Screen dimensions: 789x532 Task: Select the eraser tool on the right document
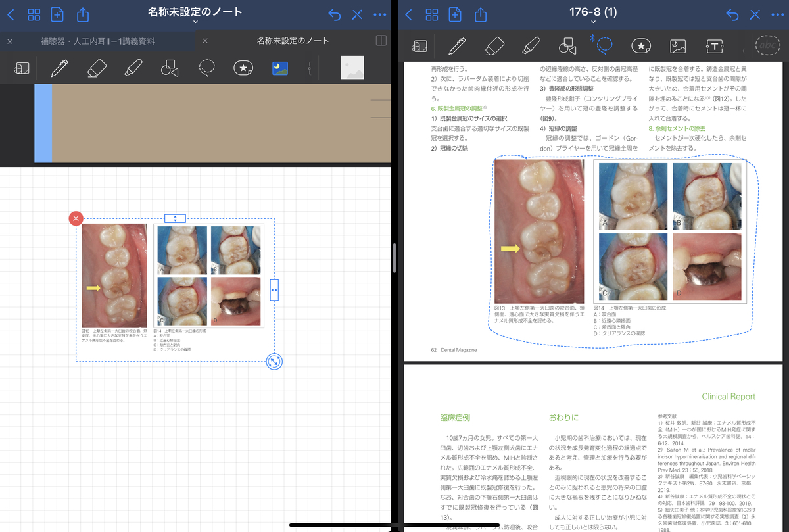point(494,46)
